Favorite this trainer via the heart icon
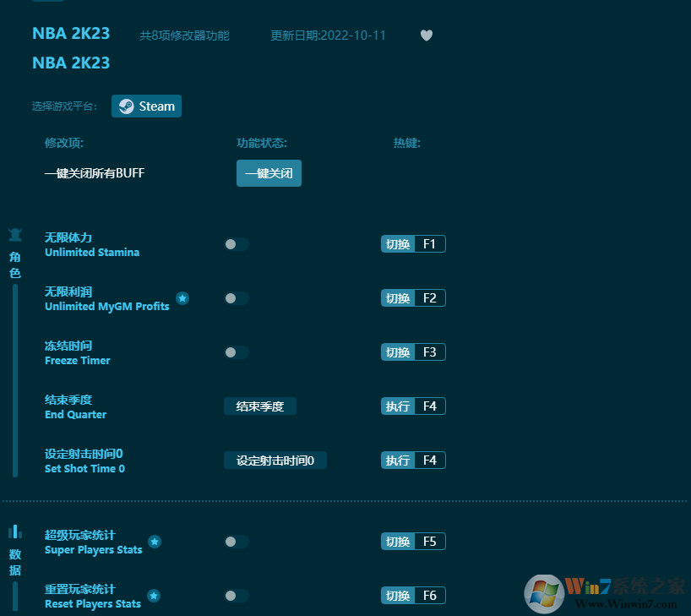The width and height of the screenshot is (691, 616). coord(426,35)
